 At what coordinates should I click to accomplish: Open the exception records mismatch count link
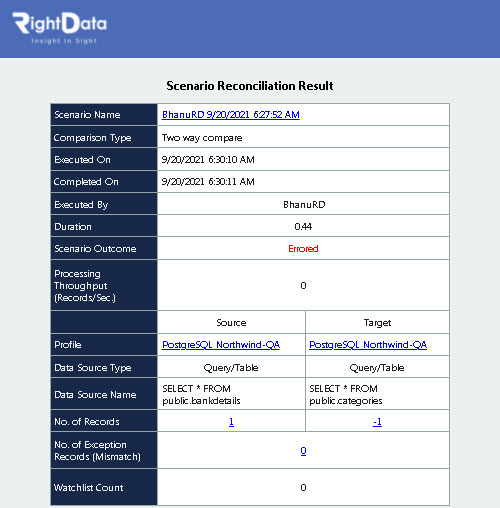pos(303,451)
